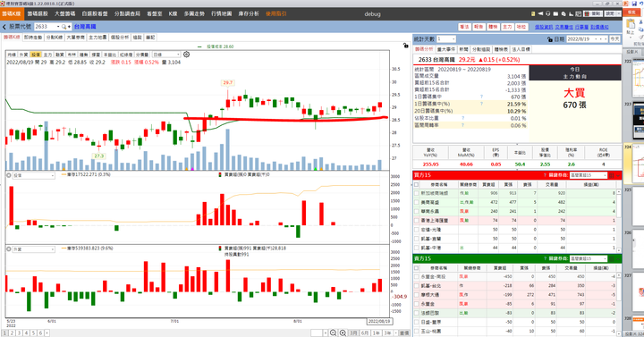This screenshot has height=337, width=644.
Task: Open column settings icon in 賣方15 header
Action: tap(612, 258)
